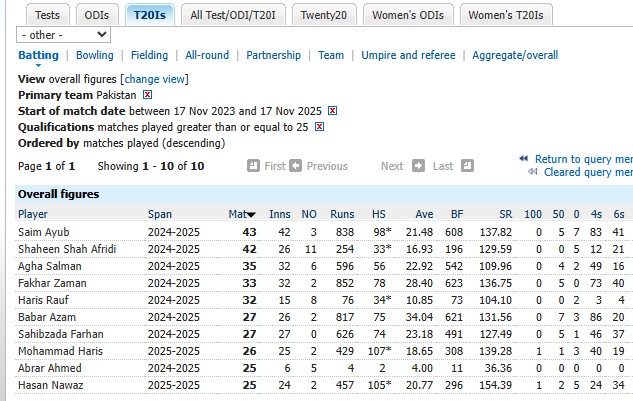This screenshot has height=401, width=633.
Task: Click the Runs column header
Action: pos(343,214)
